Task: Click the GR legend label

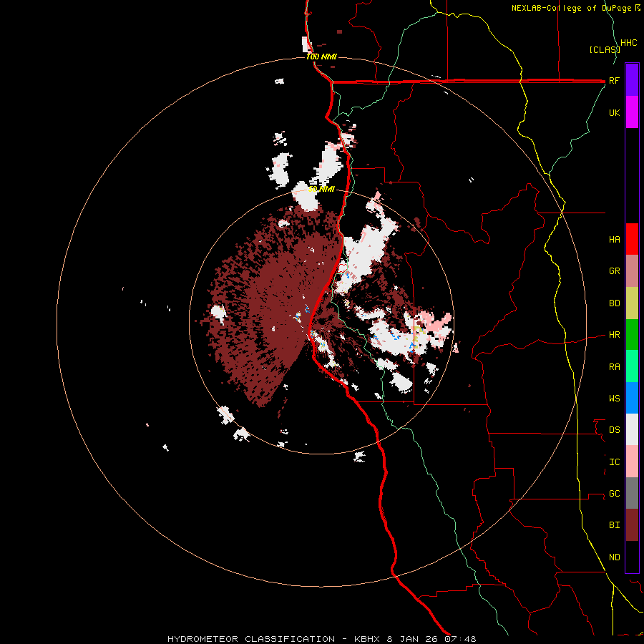Action: pos(614,271)
